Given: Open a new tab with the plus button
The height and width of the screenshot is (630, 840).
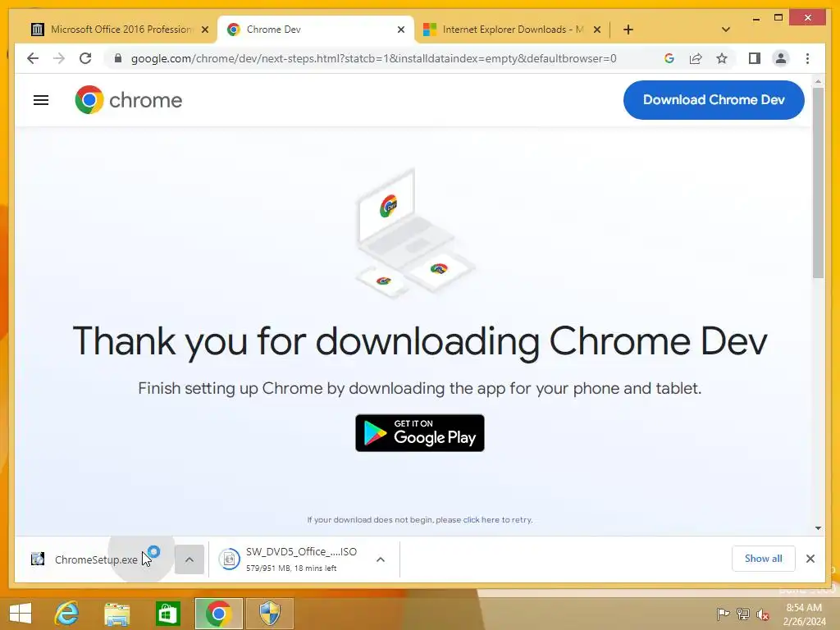Looking at the screenshot, I should [628, 30].
